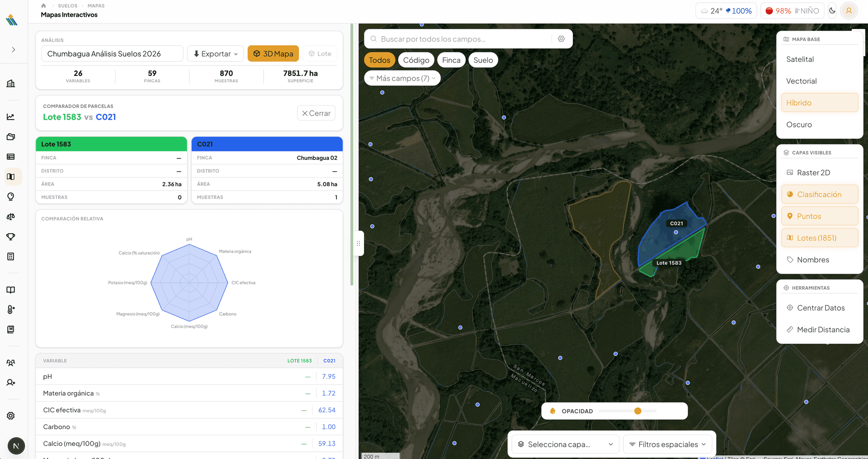The width and height of the screenshot is (868, 459).
Task: Click the SUELOS breadcrumb
Action: [x=68, y=6]
